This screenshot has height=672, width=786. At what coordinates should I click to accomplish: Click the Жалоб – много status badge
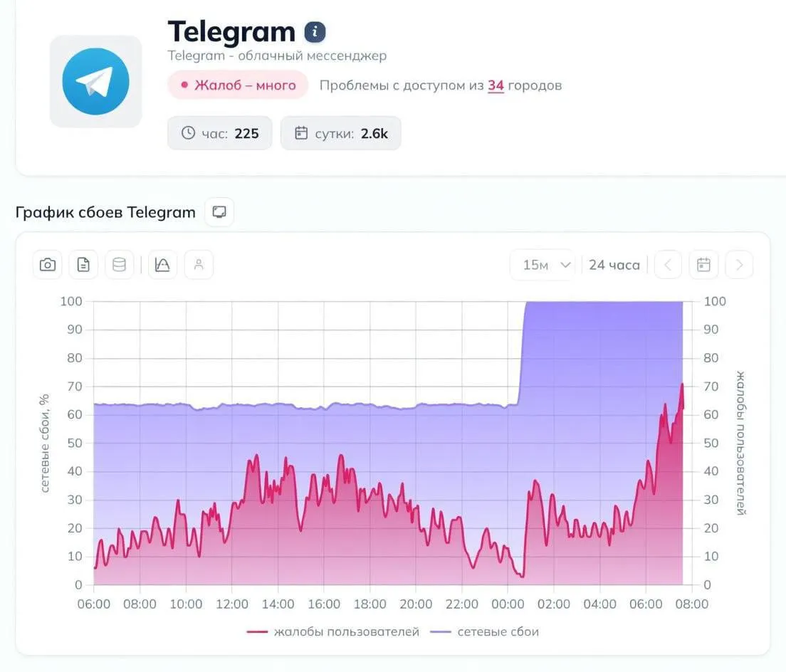click(x=238, y=85)
